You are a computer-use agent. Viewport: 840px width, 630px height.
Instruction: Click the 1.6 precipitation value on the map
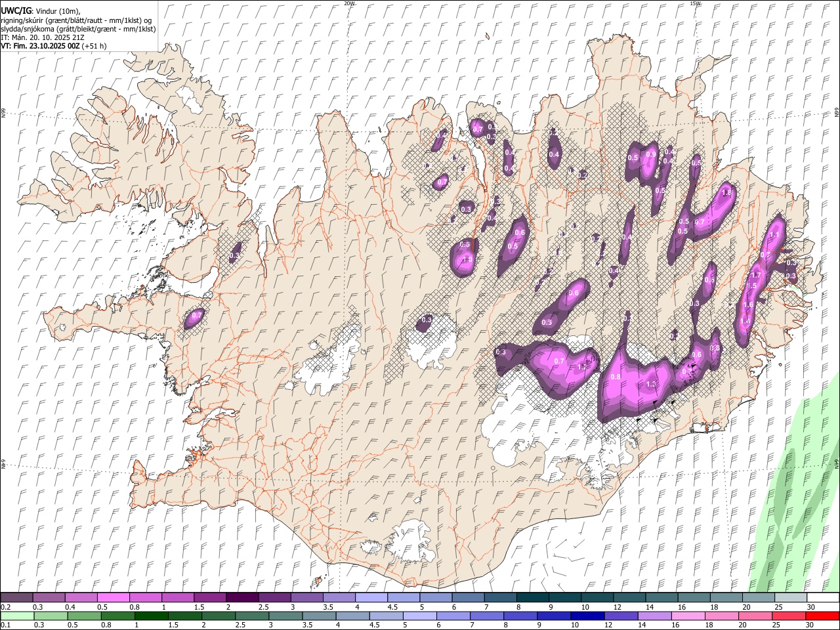[747, 304]
